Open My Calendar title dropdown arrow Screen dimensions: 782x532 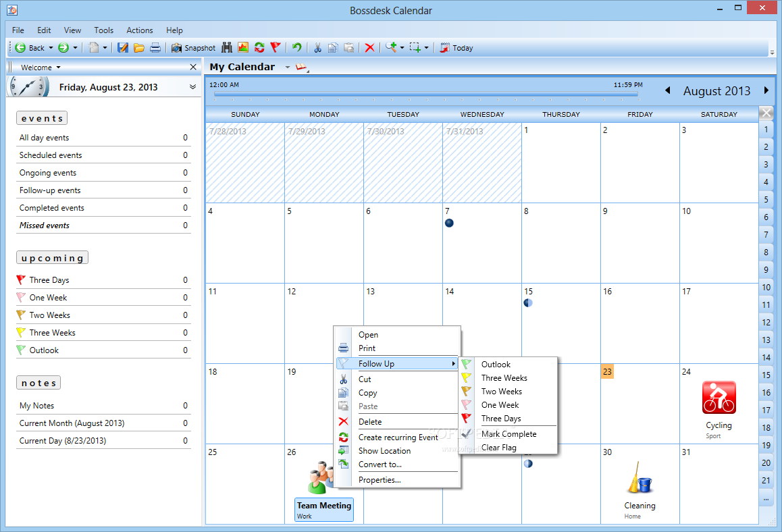point(288,68)
